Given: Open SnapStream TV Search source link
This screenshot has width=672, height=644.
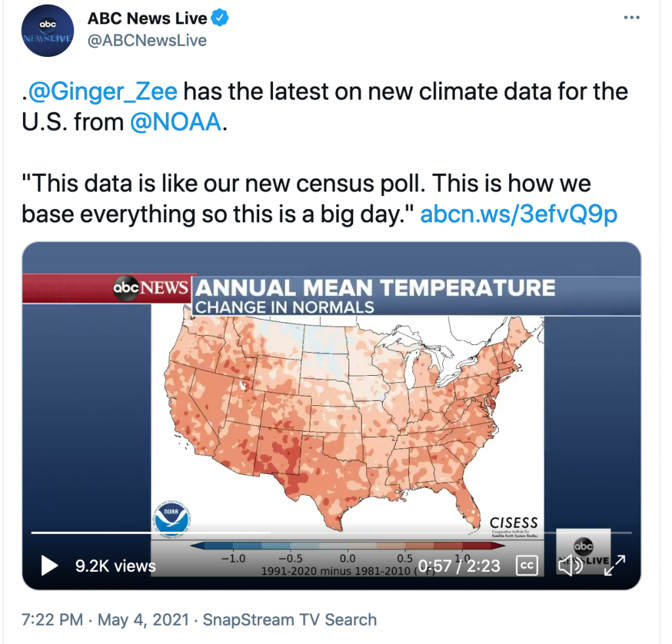Looking at the screenshot, I should [289, 620].
